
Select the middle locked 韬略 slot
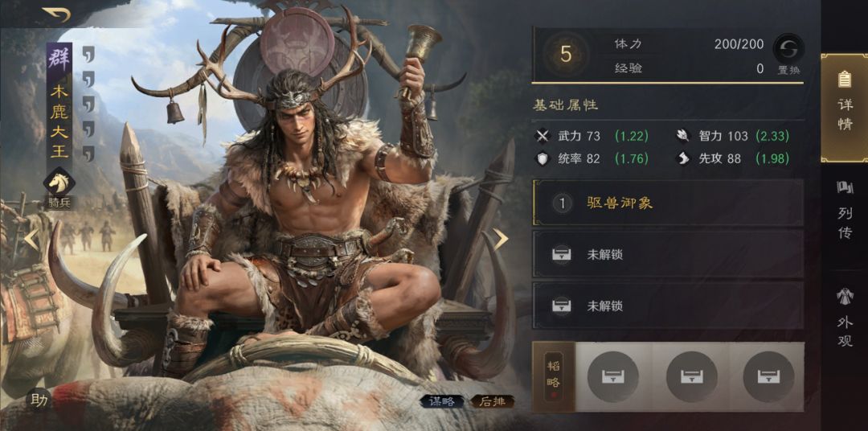tap(691, 376)
